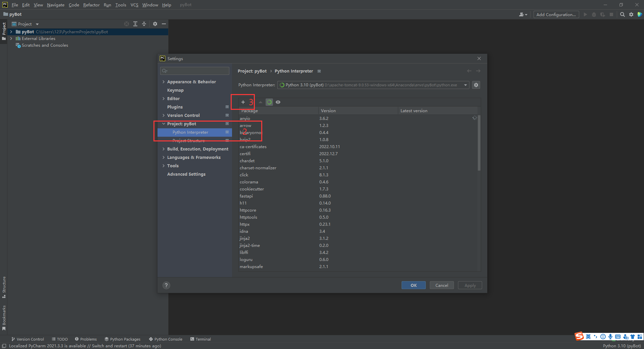Expand the External Libraries node
Screen dimensions: 644x349
tap(11, 39)
